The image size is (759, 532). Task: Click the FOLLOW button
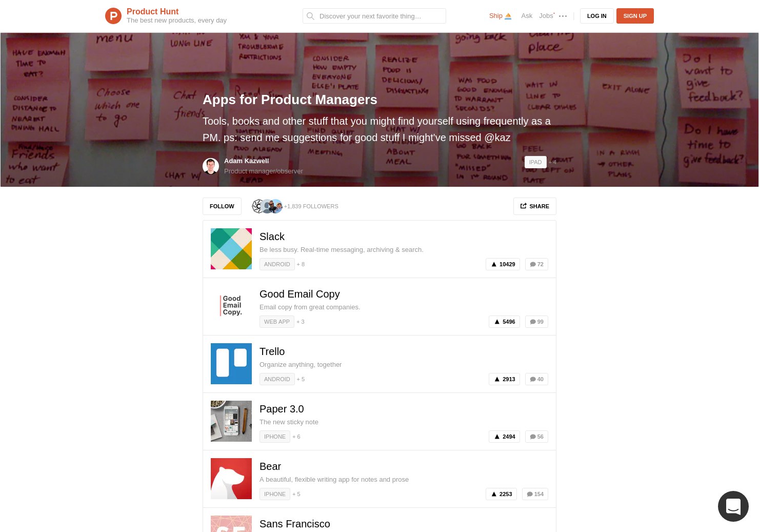point(222,206)
